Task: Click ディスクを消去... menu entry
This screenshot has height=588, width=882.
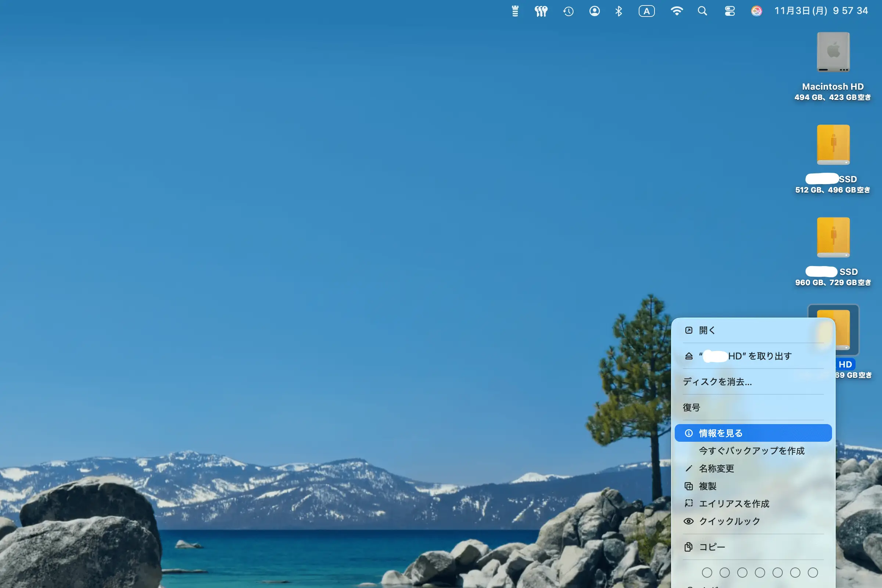Action: [717, 382]
